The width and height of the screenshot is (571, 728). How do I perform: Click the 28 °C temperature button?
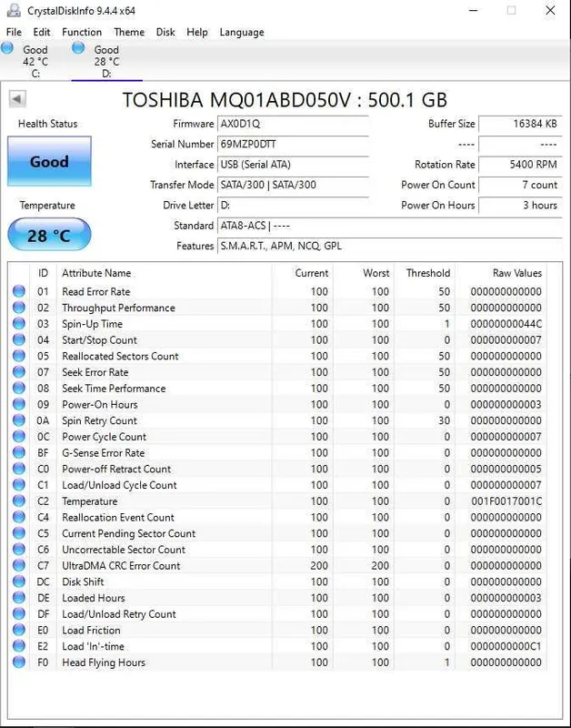click(49, 235)
